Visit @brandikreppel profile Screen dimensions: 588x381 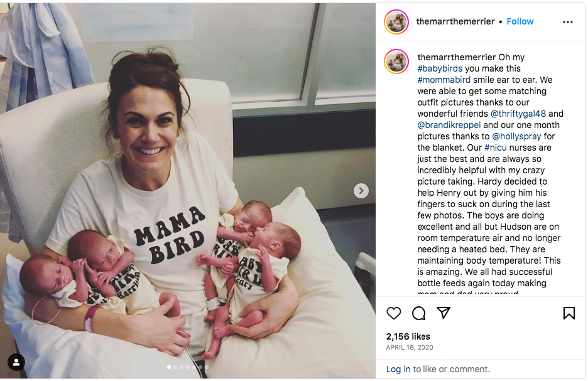point(449,125)
